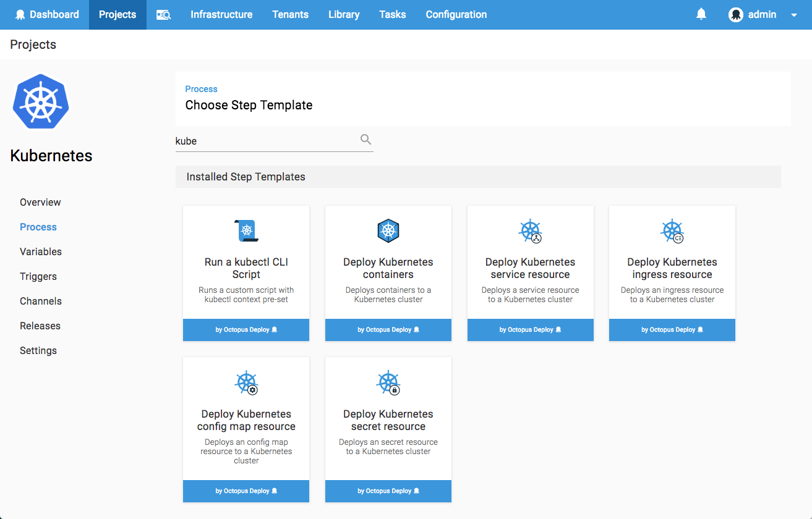Click by Octopus Deploy on the containers card
Screen dimensions: 812x519
coord(388,329)
